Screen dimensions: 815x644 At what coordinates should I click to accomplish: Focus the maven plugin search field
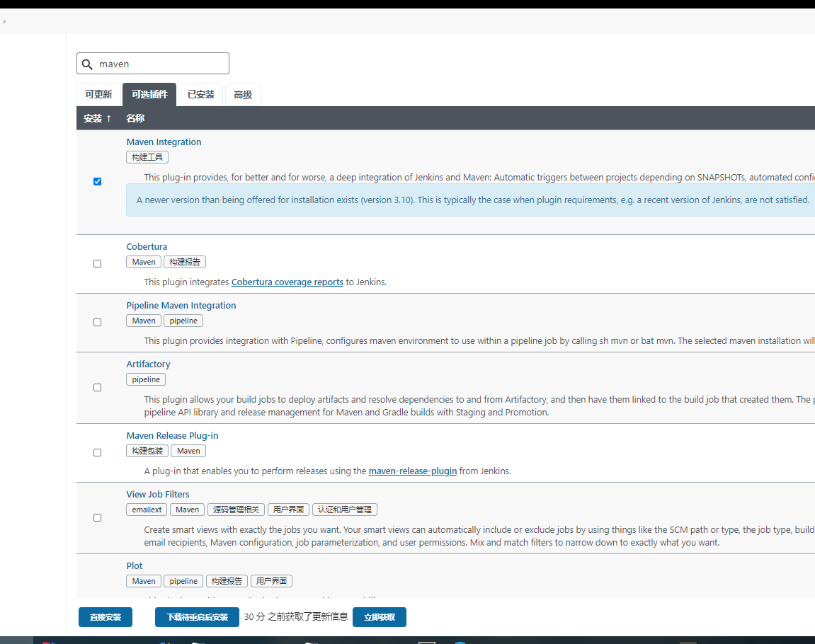(x=153, y=64)
